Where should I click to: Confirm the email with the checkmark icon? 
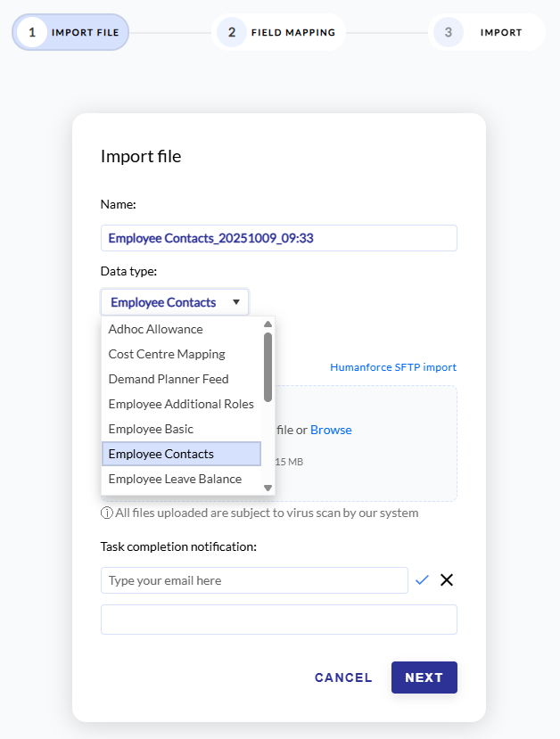(422, 579)
